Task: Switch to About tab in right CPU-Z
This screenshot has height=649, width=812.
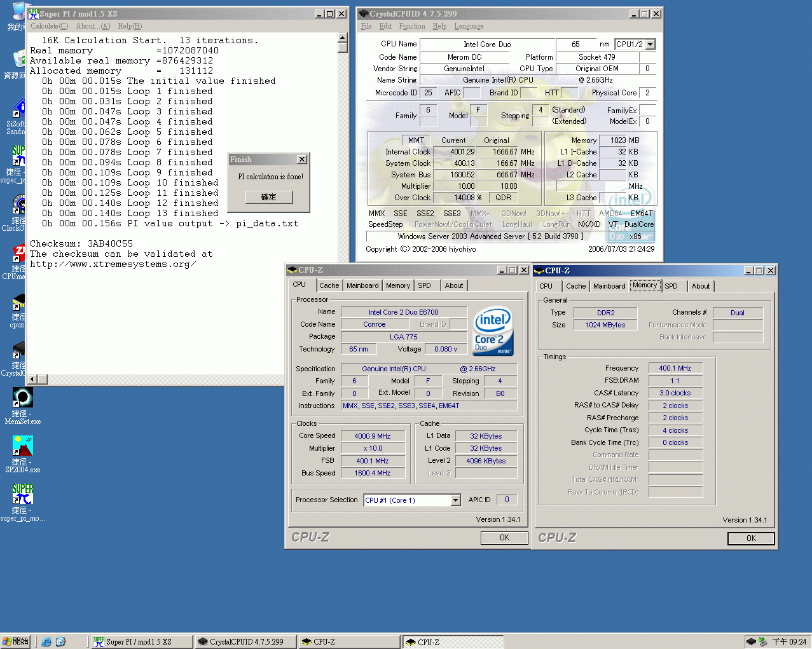Action: click(701, 286)
